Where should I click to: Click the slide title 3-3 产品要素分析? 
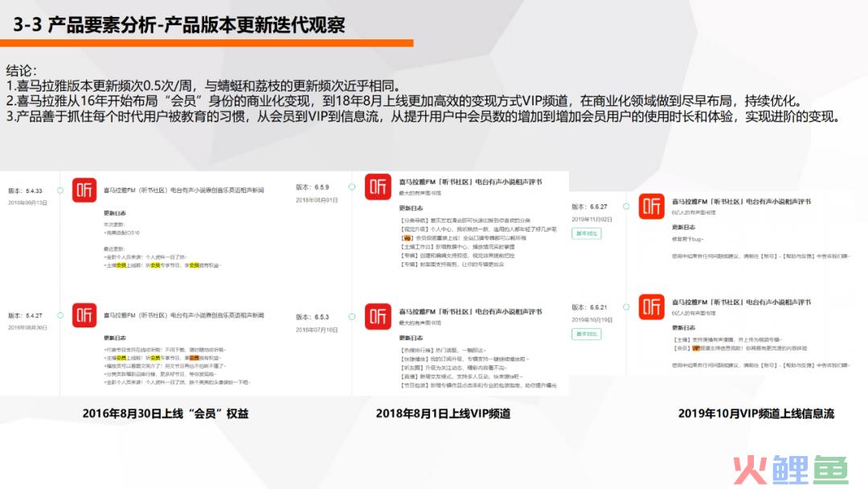[179, 25]
